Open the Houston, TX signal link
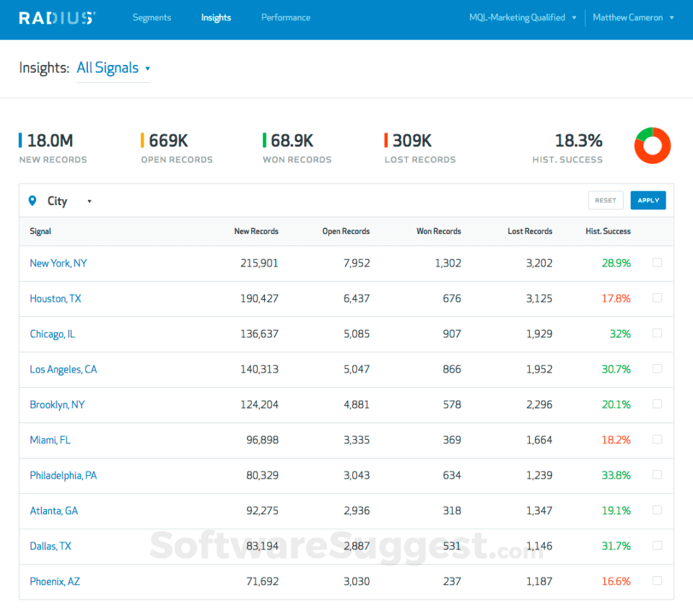 pyautogui.click(x=56, y=298)
